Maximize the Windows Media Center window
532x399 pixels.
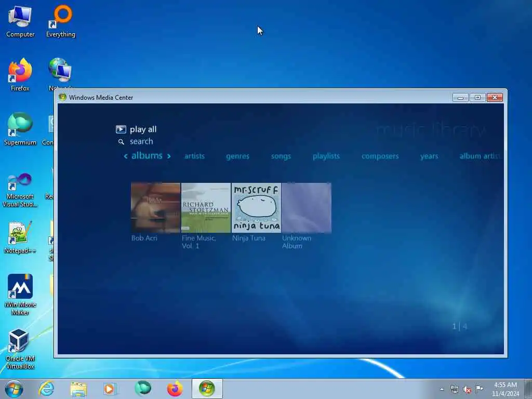pos(477,98)
